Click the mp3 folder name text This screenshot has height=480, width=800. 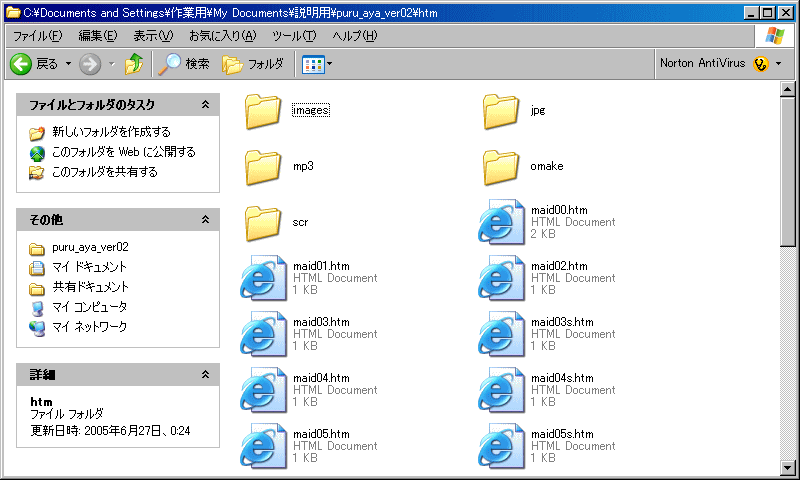303,166
